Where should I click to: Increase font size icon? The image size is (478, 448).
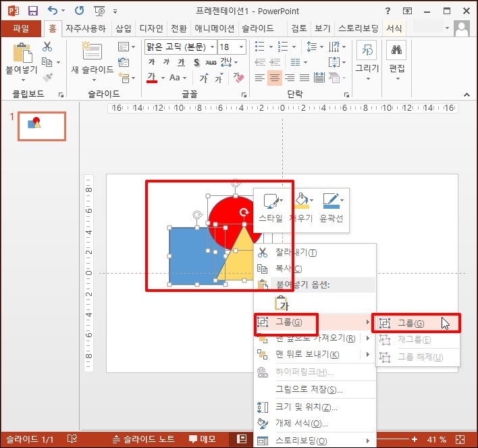click(204, 78)
